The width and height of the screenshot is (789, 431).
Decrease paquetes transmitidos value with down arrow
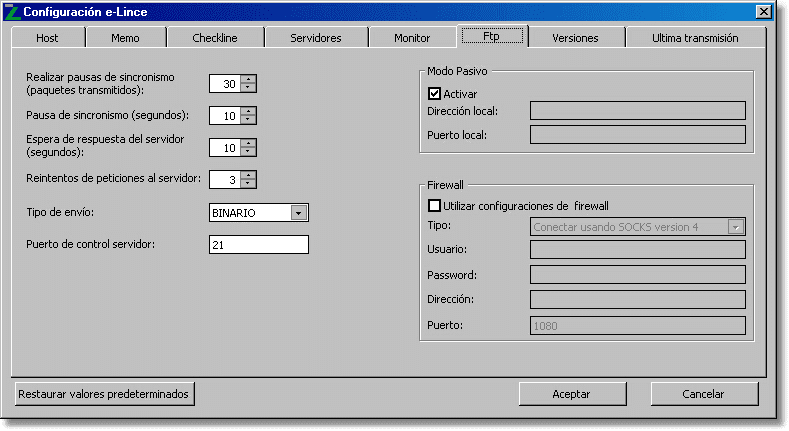248,88
